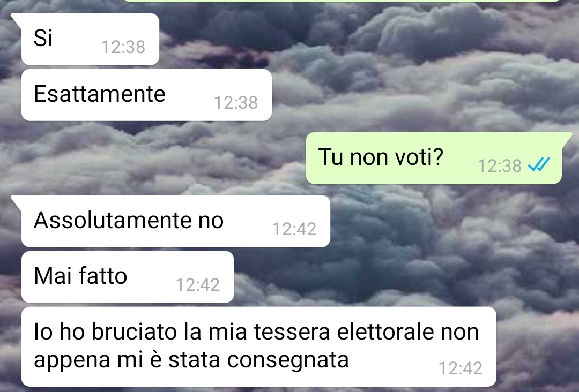
Task: Click the 12:42 timestamp on the tessera elettorale message
Action: point(461,369)
